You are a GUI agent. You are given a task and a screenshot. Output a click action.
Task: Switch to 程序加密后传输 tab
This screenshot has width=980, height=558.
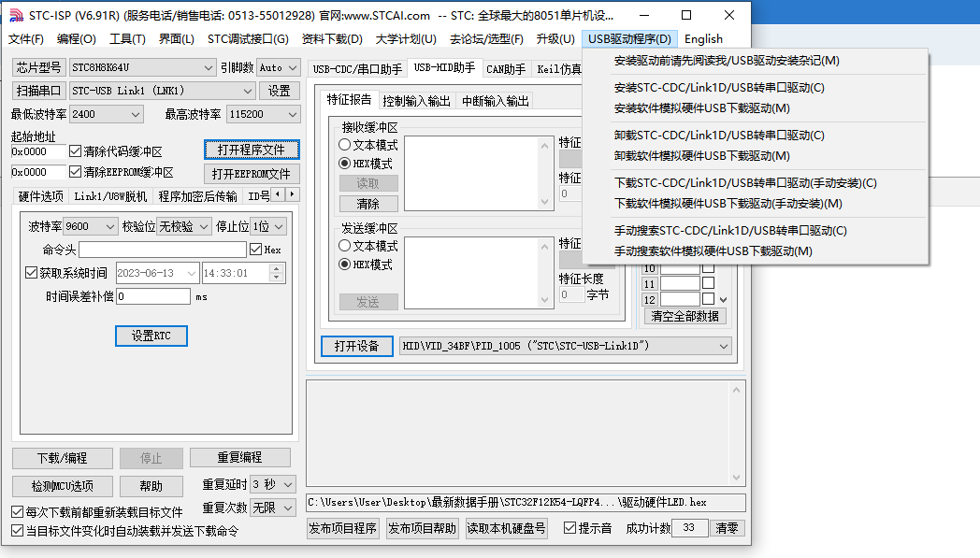click(x=197, y=196)
